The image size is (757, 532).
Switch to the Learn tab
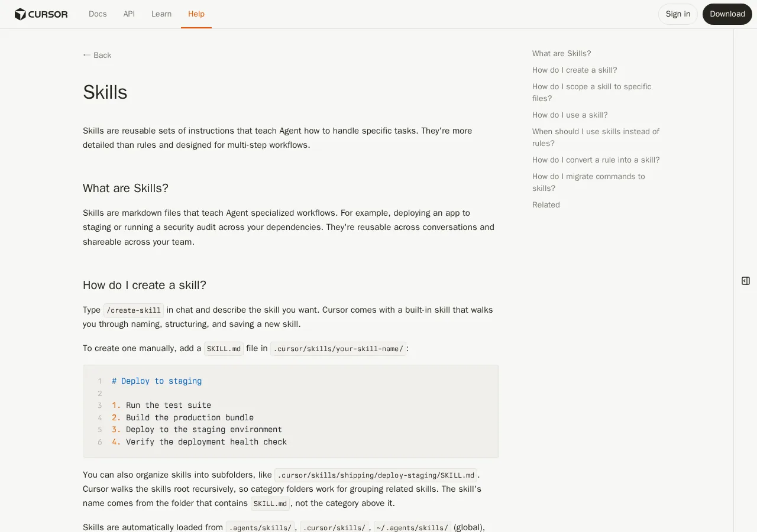point(161,14)
